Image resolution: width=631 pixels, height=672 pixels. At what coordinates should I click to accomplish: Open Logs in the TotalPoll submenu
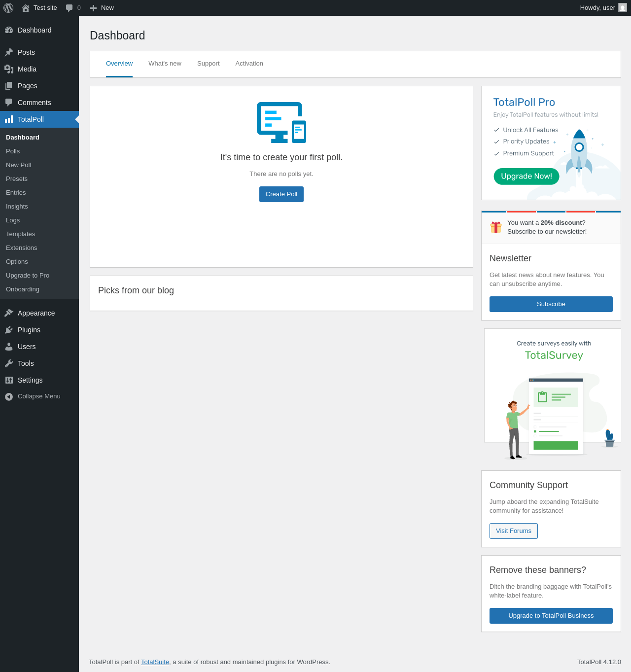[x=39, y=220]
